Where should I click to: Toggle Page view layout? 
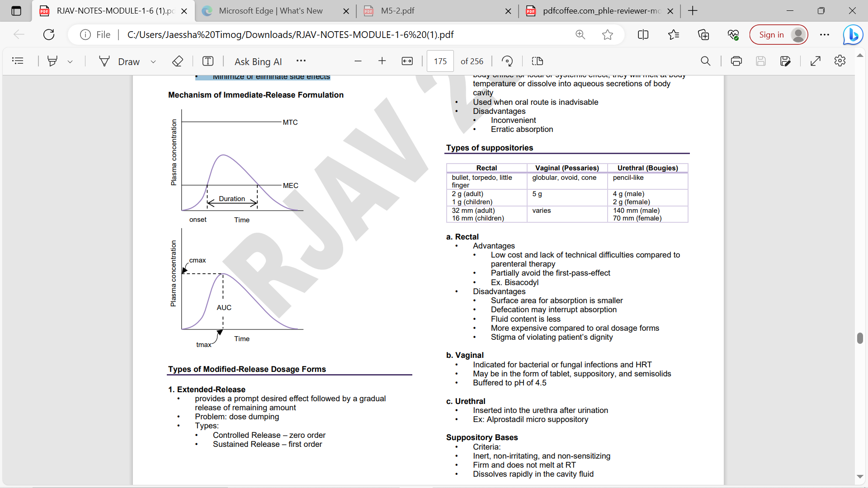click(538, 61)
